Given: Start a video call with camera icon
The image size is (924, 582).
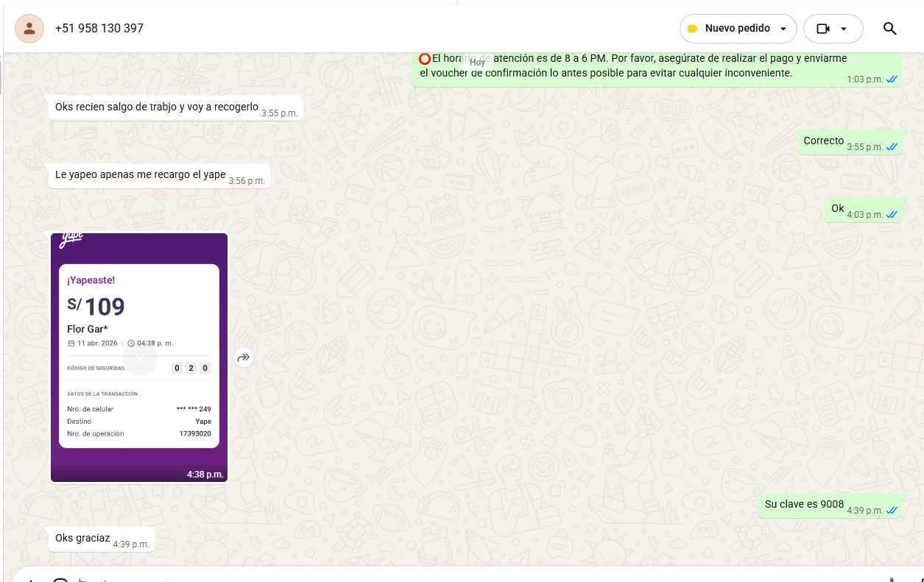Looking at the screenshot, I should click(822, 29).
